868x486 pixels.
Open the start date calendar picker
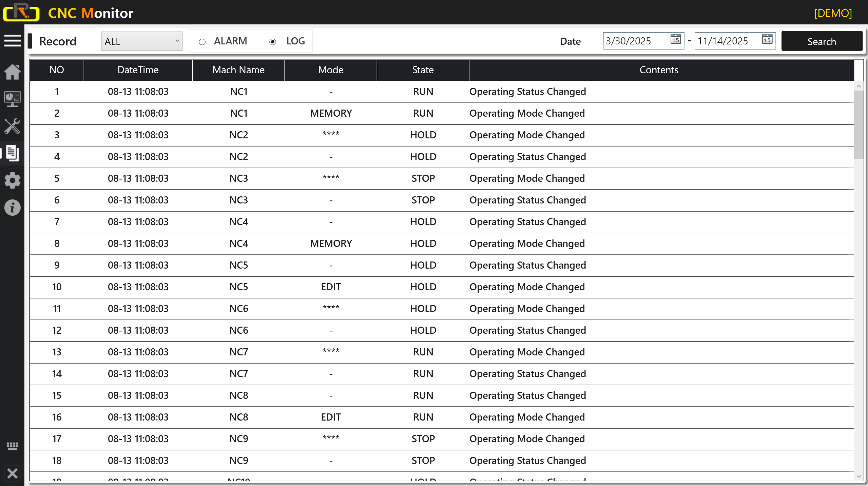point(675,39)
